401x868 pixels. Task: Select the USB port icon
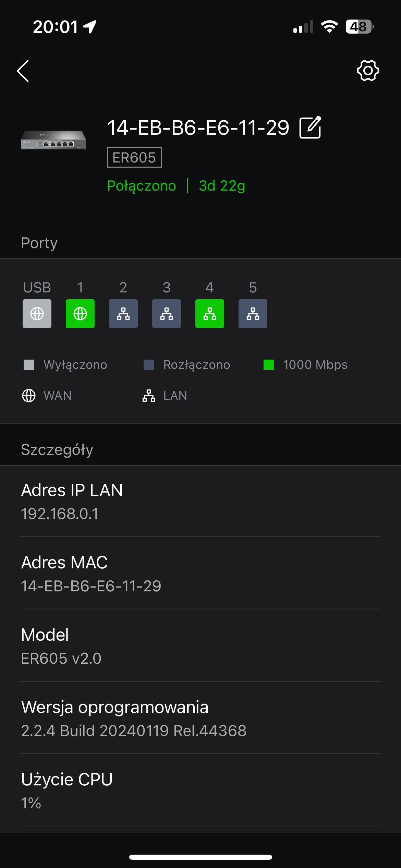(37, 314)
